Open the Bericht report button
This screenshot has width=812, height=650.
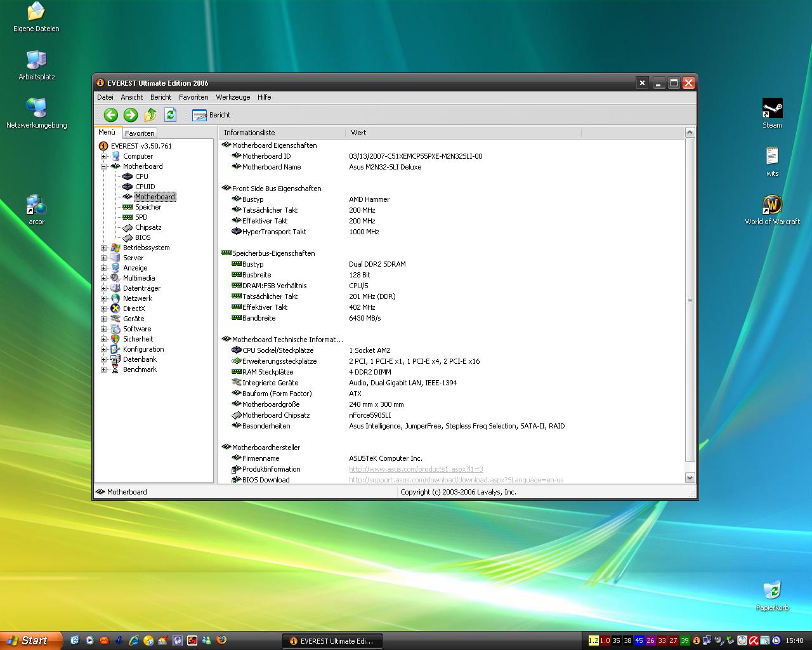pos(212,115)
